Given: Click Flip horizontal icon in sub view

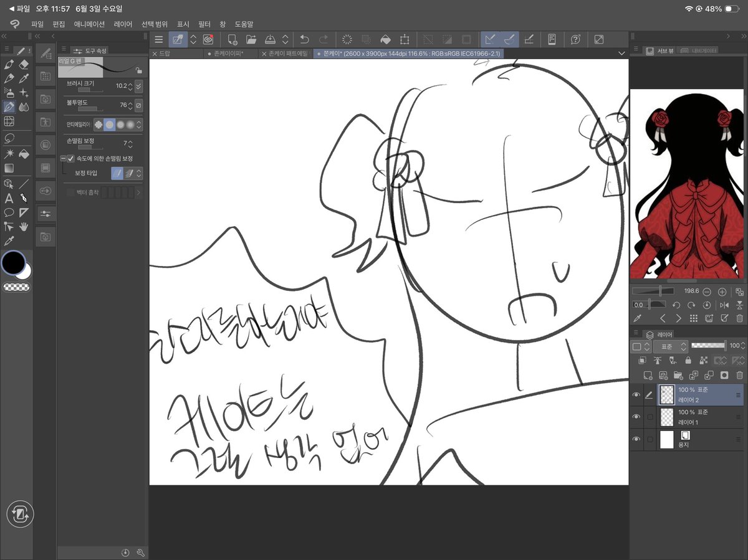Looking at the screenshot, I should [x=724, y=305].
